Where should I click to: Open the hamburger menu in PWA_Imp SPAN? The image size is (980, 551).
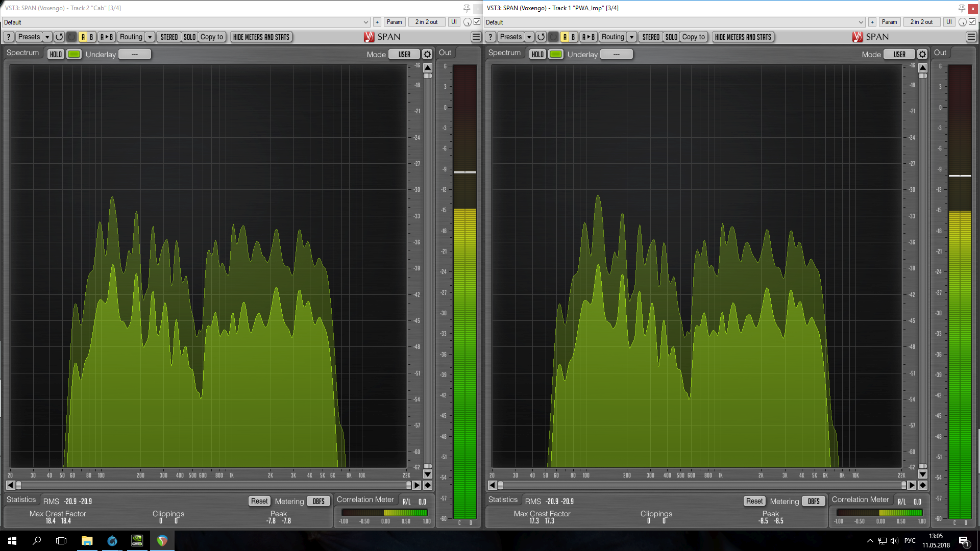(971, 37)
